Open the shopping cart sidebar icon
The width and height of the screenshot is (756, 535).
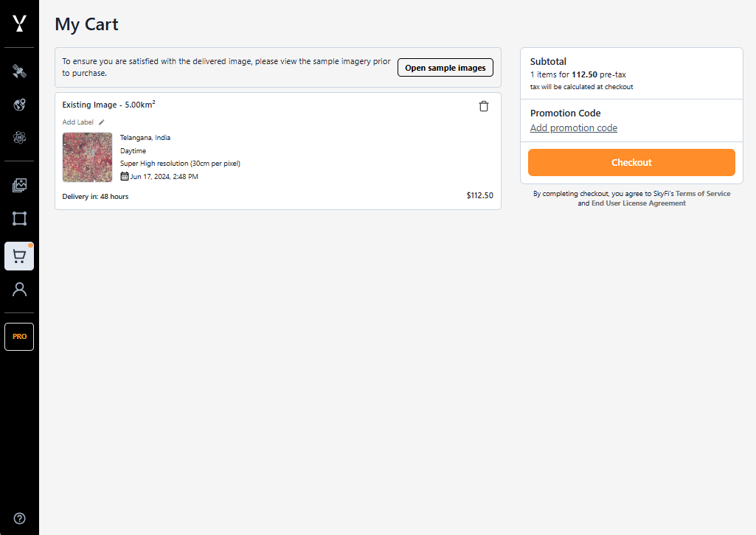pos(19,256)
